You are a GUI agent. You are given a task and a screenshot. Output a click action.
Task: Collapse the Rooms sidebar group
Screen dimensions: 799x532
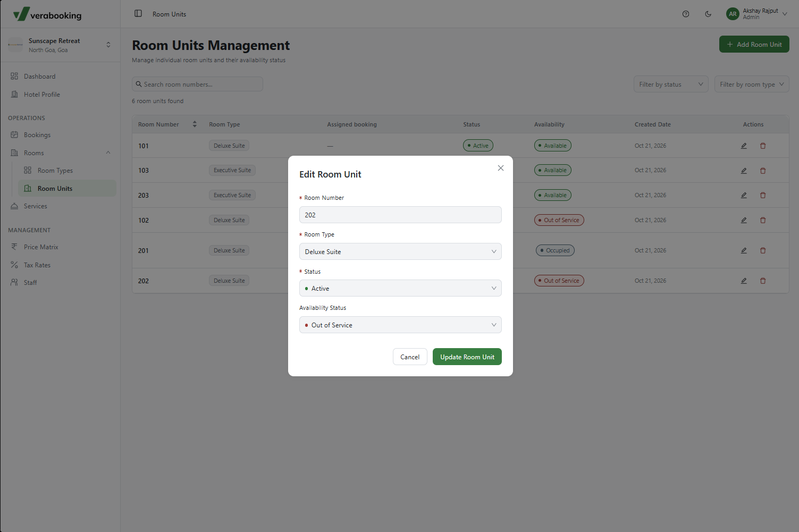pos(60,153)
